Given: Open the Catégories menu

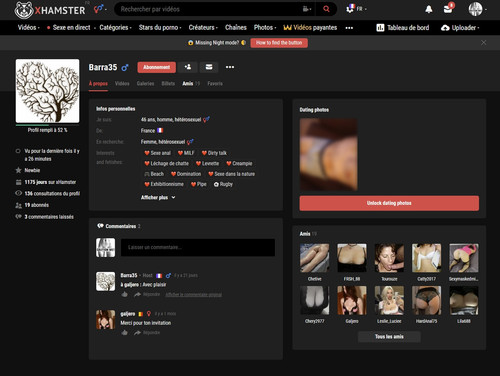Looking at the screenshot, I should (x=115, y=28).
